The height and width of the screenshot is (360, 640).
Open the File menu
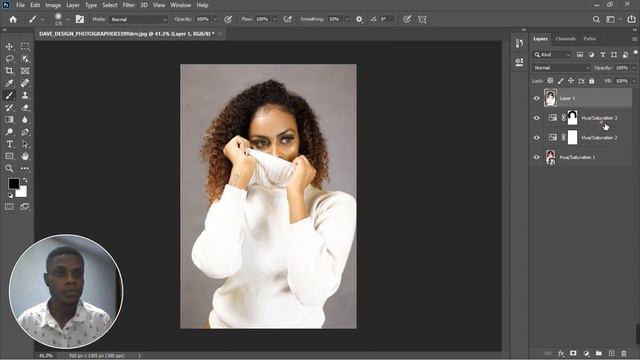click(20, 5)
